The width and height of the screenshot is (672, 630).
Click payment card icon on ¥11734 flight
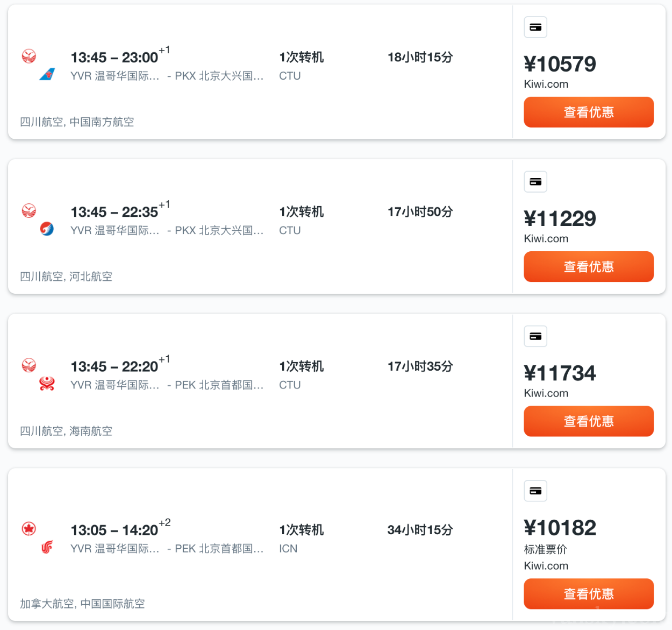click(535, 336)
